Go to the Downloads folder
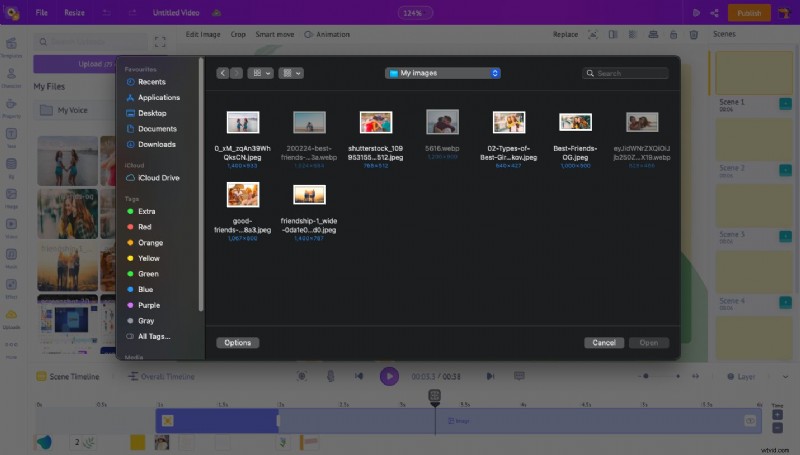This screenshot has width=800, height=455. coord(156,144)
